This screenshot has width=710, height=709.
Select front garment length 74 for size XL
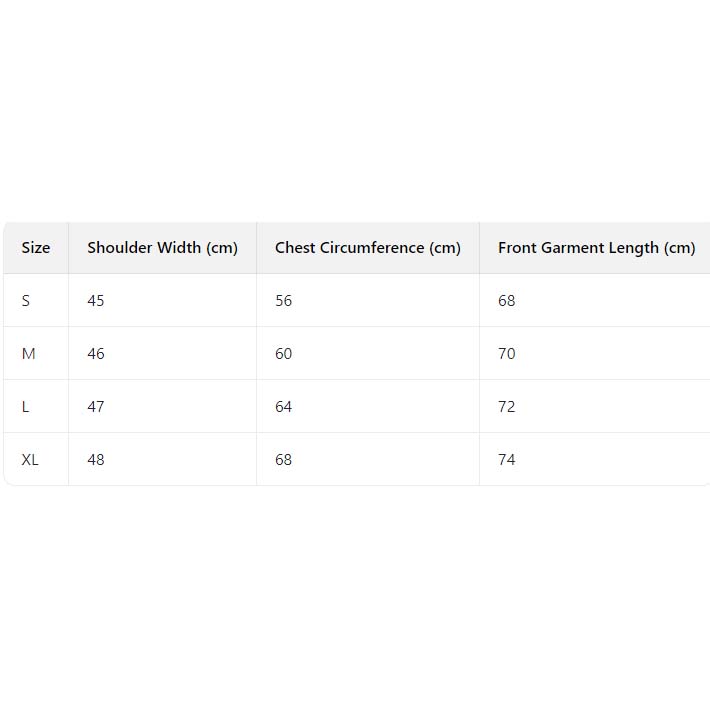pos(507,460)
